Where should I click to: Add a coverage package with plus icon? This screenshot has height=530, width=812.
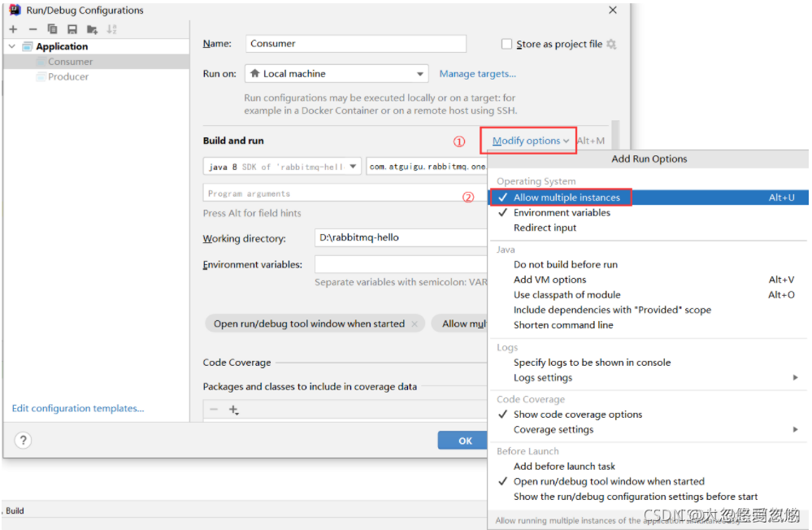pos(233,410)
